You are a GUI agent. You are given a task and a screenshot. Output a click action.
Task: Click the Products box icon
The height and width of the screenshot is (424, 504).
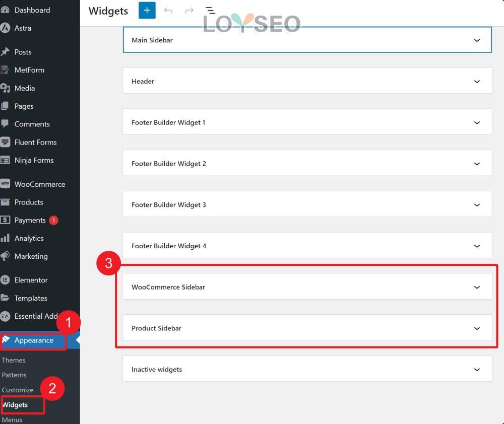pyautogui.click(x=5, y=202)
